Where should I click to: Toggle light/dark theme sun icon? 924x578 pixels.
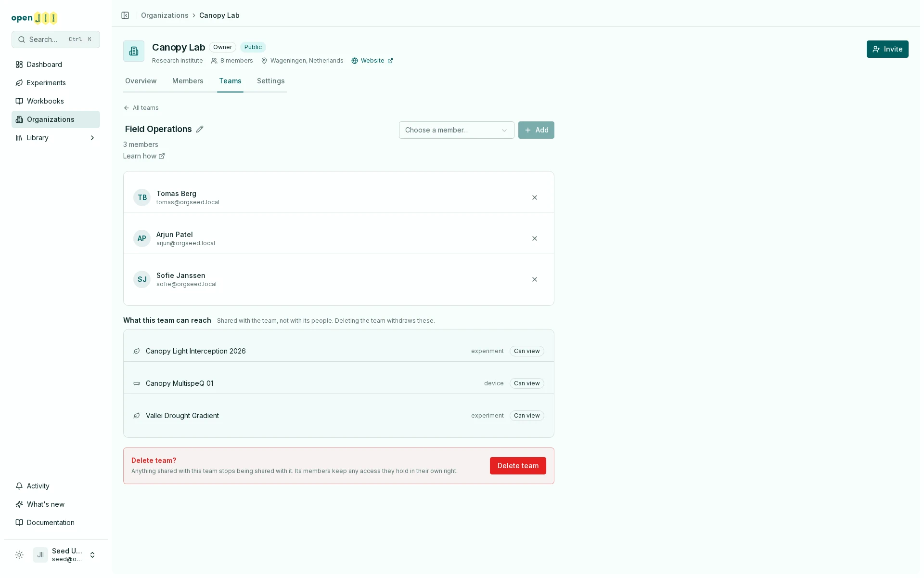19,555
